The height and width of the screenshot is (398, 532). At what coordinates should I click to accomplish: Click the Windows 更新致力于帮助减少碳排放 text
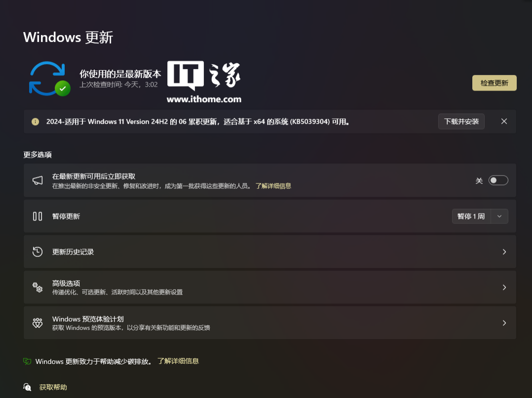[x=94, y=362]
